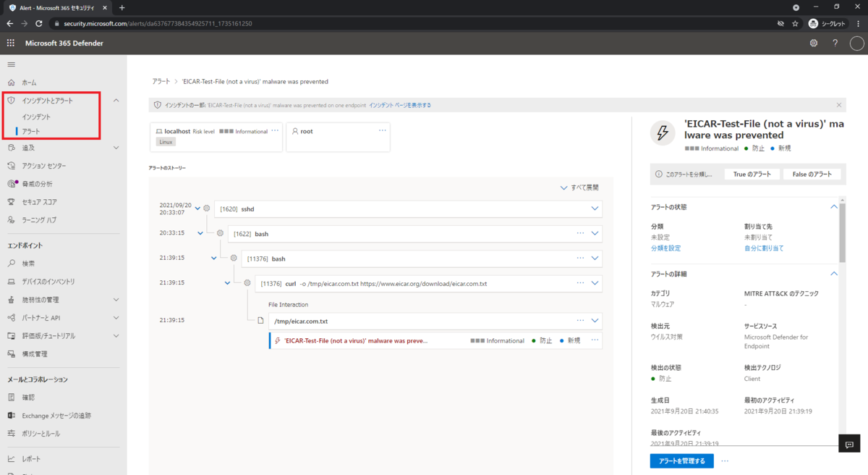The height and width of the screenshot is (475, 868).
Task: Classify as False のアラート
Action: [812, 175]
